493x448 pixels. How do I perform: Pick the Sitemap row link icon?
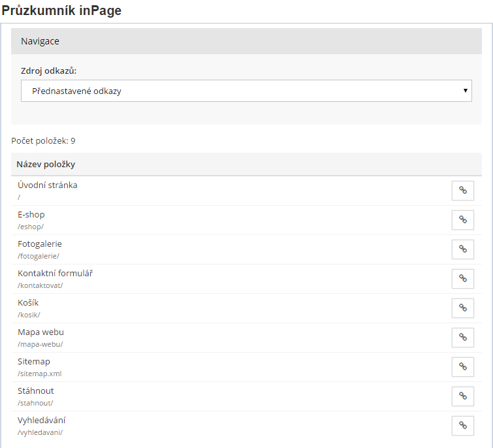(462, 366)
